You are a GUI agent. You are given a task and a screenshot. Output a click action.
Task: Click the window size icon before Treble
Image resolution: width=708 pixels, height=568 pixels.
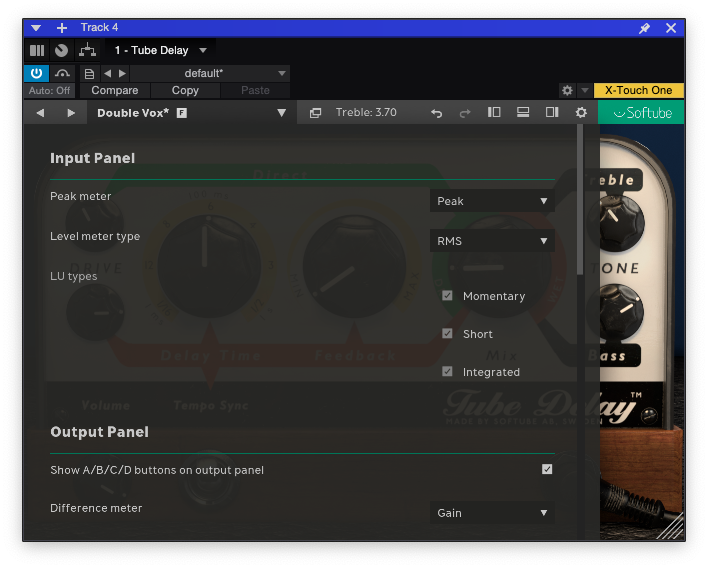click(x=315, y=113)
